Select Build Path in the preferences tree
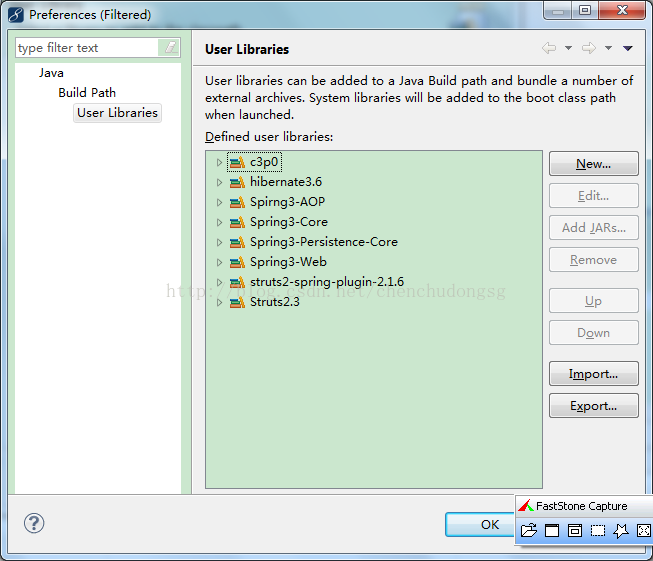This screenshot has width=653, height=561. click(x=87, y=92)
